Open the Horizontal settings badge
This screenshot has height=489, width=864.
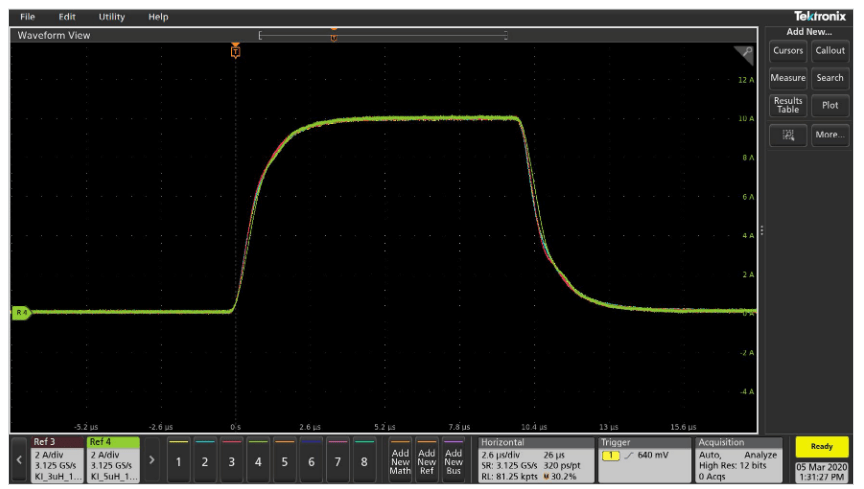coord(536,460)
